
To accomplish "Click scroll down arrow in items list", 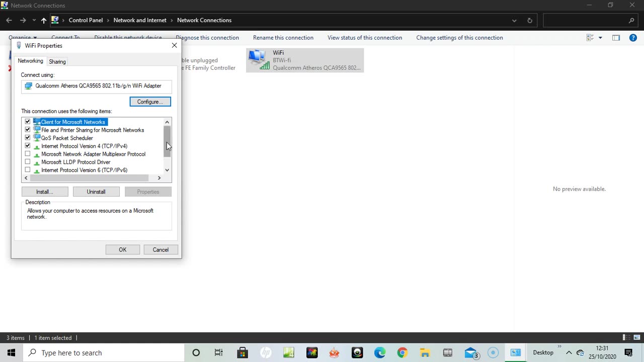I will pyautogui.click(x=167, y=170).
